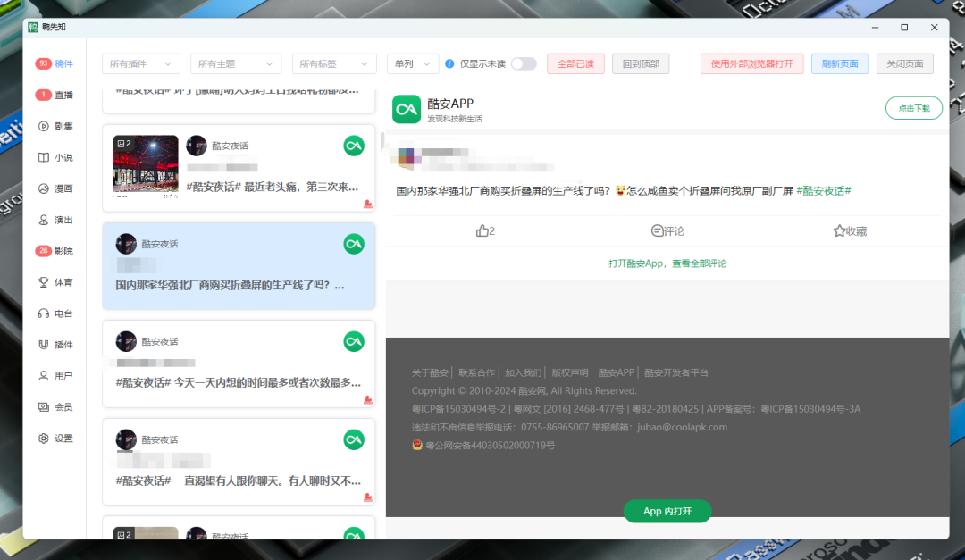Image resolution: width=965 pixels, height=560 pixels.
Task: Click the info icon beside 仅显示未读
Action: (449, 64)
